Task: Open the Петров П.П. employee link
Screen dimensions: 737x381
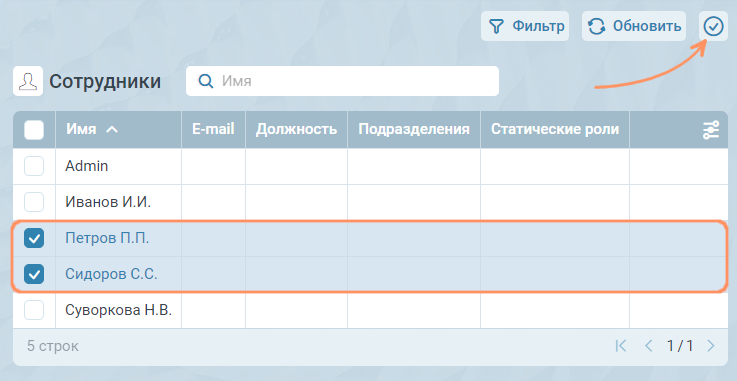Action: point(107,238)
